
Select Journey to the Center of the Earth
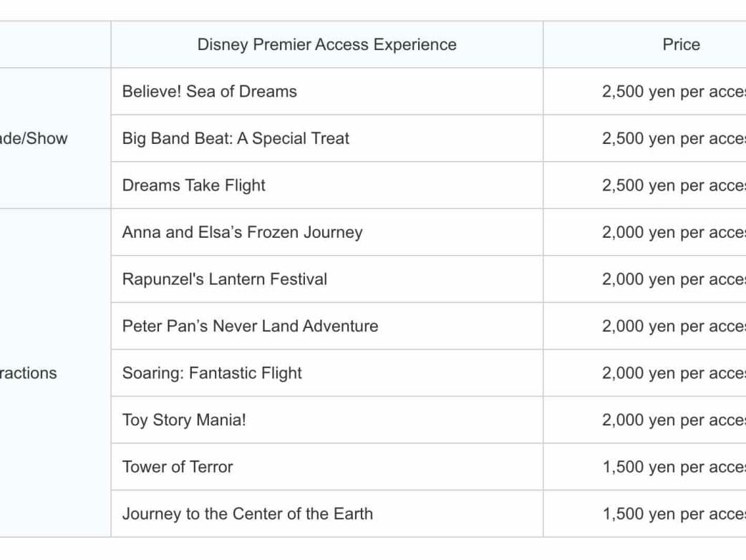click(247, 513)
